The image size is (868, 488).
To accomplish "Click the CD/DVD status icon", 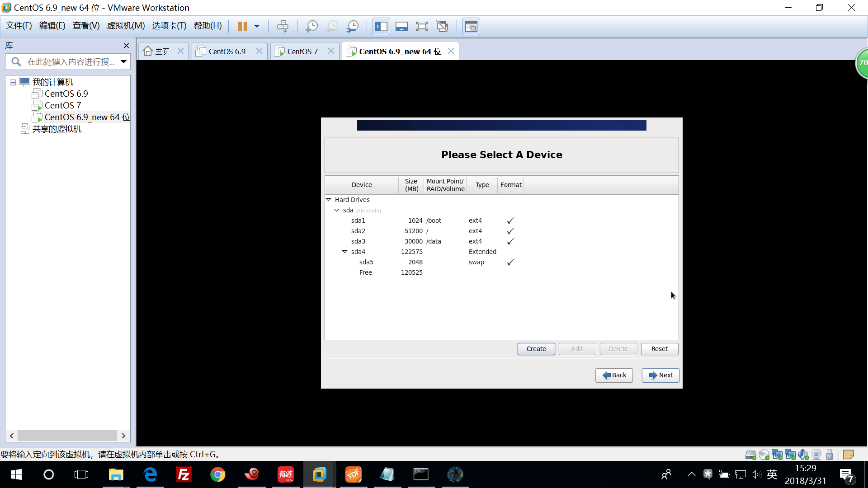I will [764, 455].
